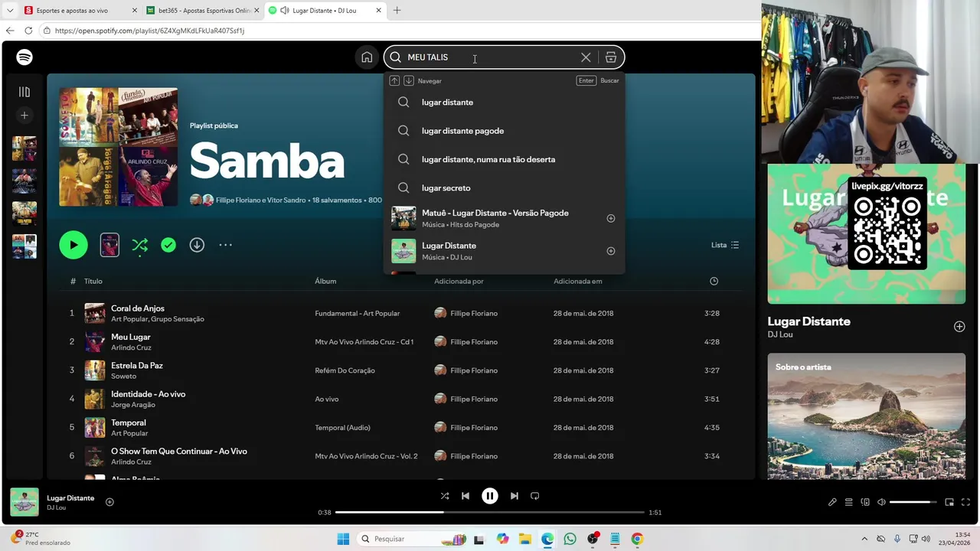
Task: Select suggestion 'lugar distante pagode'
Action: (504, 131)
